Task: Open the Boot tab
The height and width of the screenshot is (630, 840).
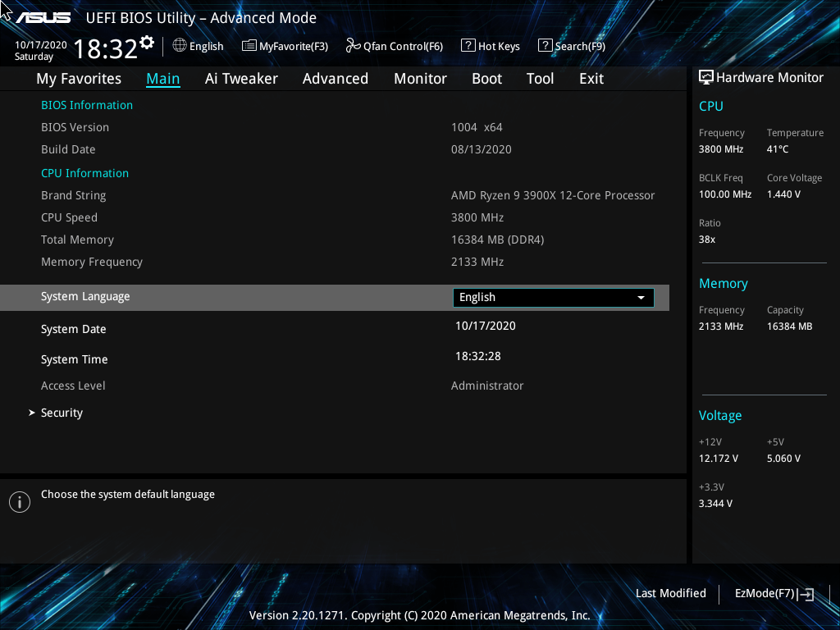Action: tap(487, 79)
